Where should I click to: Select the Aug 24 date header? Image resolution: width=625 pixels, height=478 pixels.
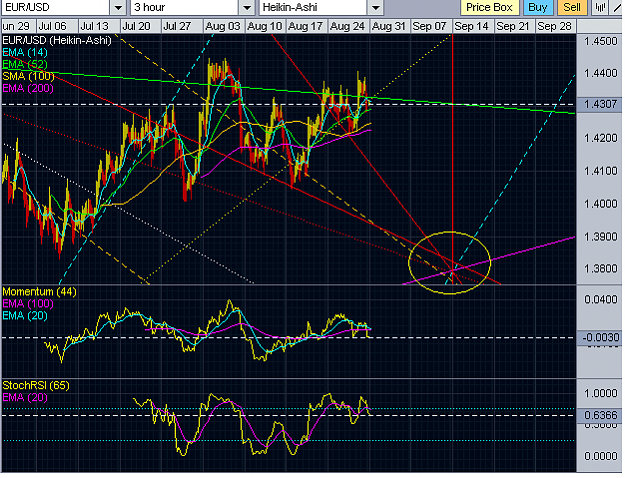pyautogui.click(x=347, y=26)
